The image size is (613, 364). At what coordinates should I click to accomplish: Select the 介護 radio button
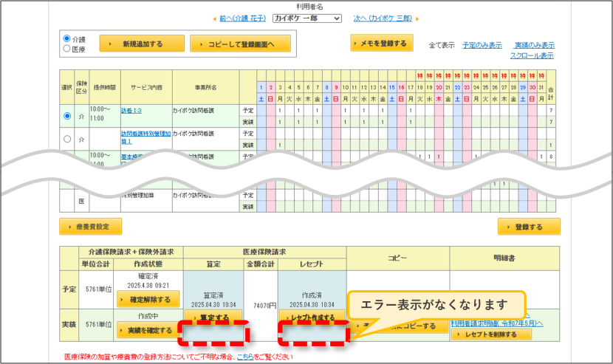point(67,38)
